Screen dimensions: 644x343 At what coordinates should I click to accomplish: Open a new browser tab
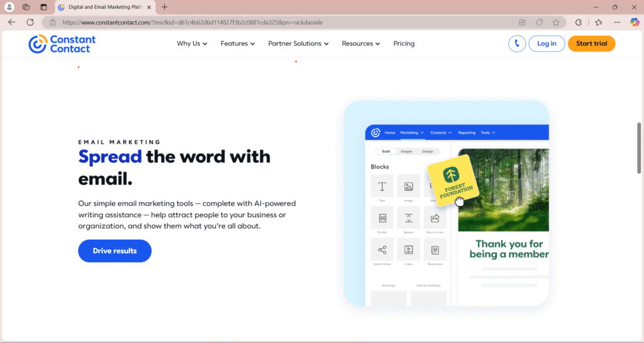(x=164, y=7)
